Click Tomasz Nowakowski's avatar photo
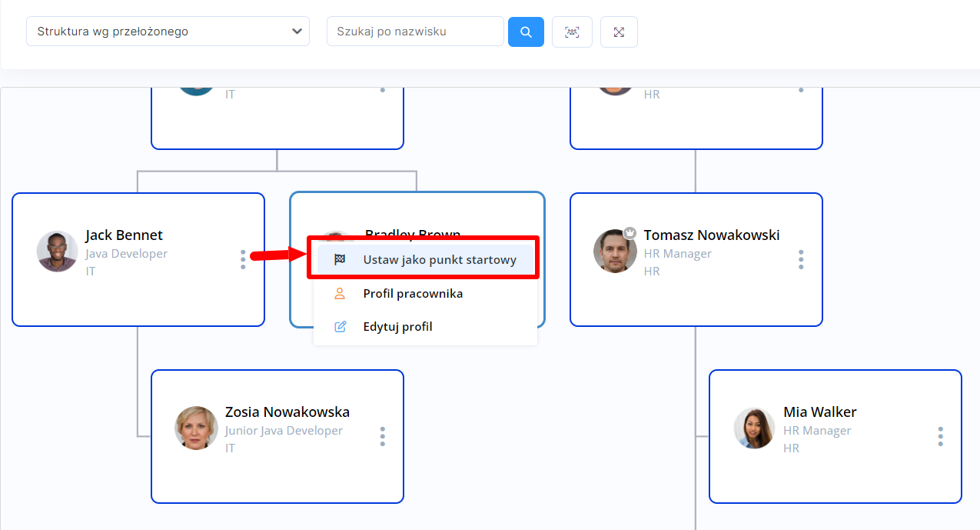The height and width of the screenshot is (530, 980). point(615,251)
